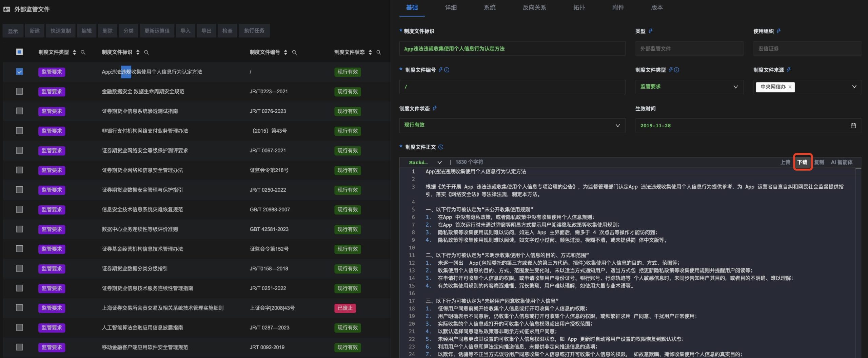
Task: Open the Markdown format dropdown in editor
Action: [425, 162]
